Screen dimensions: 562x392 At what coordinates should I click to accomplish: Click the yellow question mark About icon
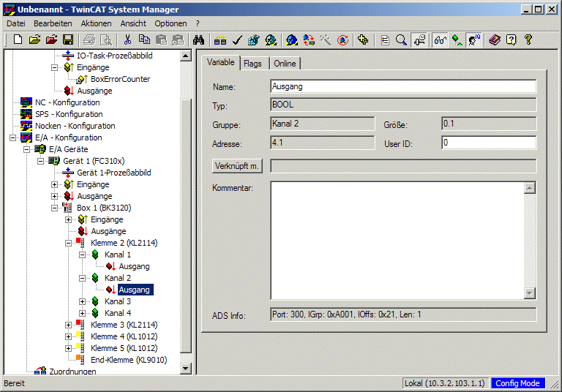coord(528,39)
